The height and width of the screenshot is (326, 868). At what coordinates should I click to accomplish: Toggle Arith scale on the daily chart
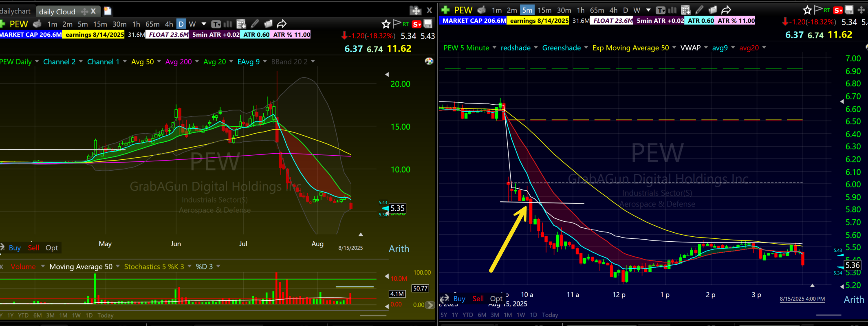399,249
